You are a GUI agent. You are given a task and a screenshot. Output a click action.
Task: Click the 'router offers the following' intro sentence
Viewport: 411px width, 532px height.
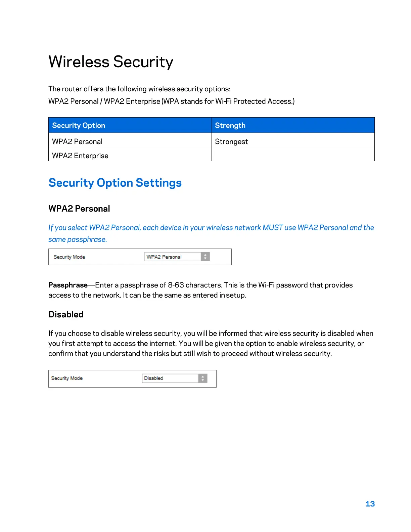[x=139, y=89]
